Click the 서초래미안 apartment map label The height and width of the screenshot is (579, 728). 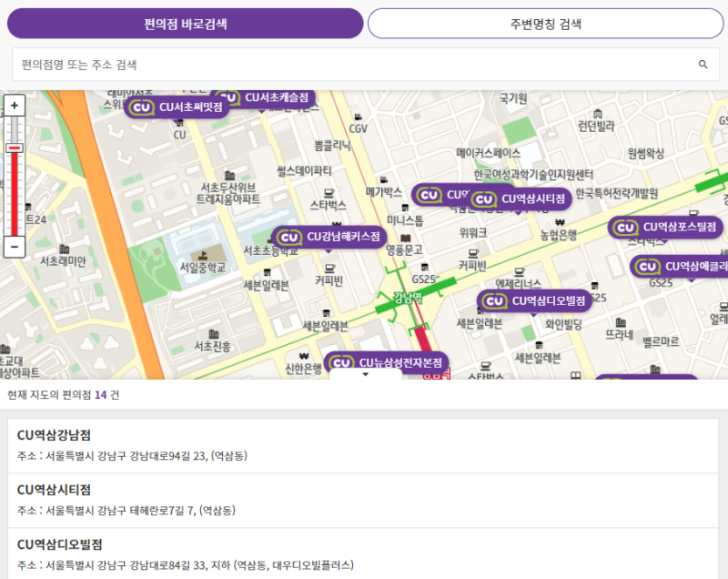click(63, 261)
